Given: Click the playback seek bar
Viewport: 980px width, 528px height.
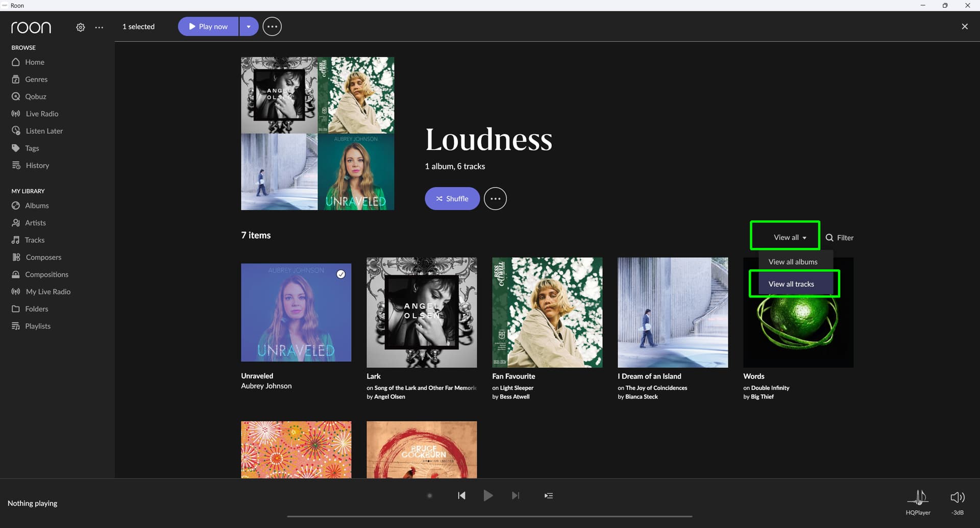Looking at the screenshot, I should coord(489,516).
